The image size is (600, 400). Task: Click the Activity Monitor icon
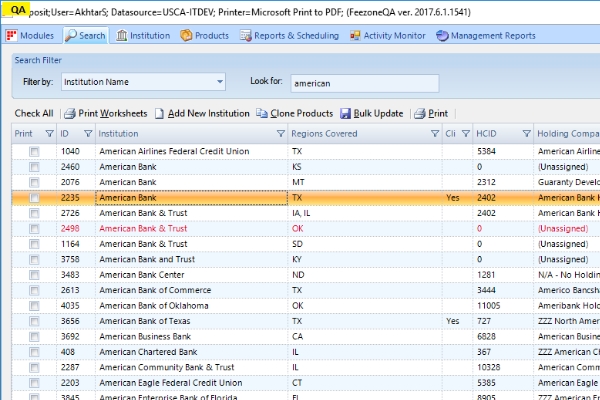(x=355, y=36)
